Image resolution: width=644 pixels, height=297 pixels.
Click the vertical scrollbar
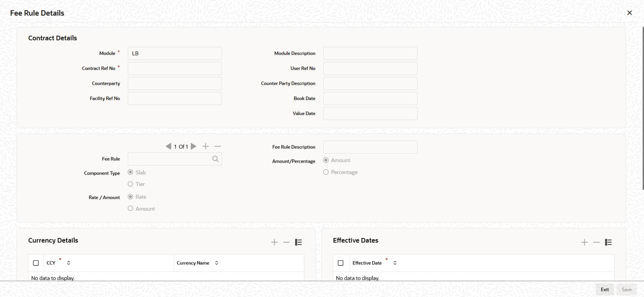(643, 108)
